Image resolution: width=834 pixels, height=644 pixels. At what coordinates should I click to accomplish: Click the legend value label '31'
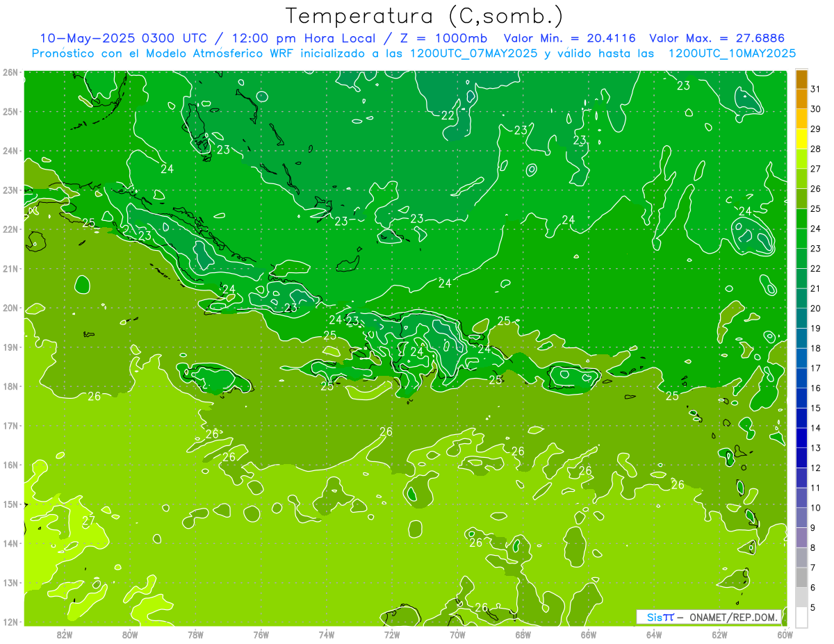[x=816, y=88]
